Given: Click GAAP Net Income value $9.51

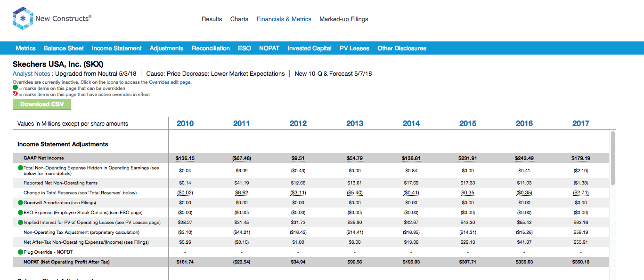Looking at the screenshot, I should [x=298, y=158].
